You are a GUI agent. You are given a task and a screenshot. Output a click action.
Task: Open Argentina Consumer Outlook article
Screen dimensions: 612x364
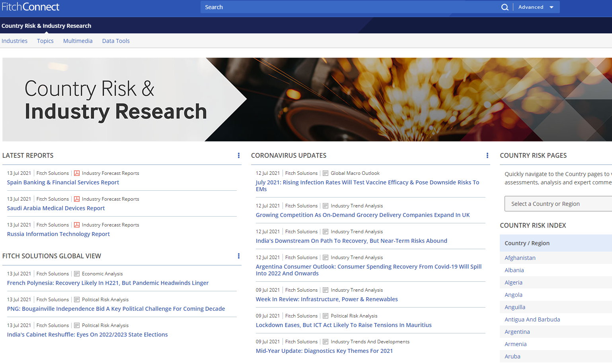(x=368, y=270)
